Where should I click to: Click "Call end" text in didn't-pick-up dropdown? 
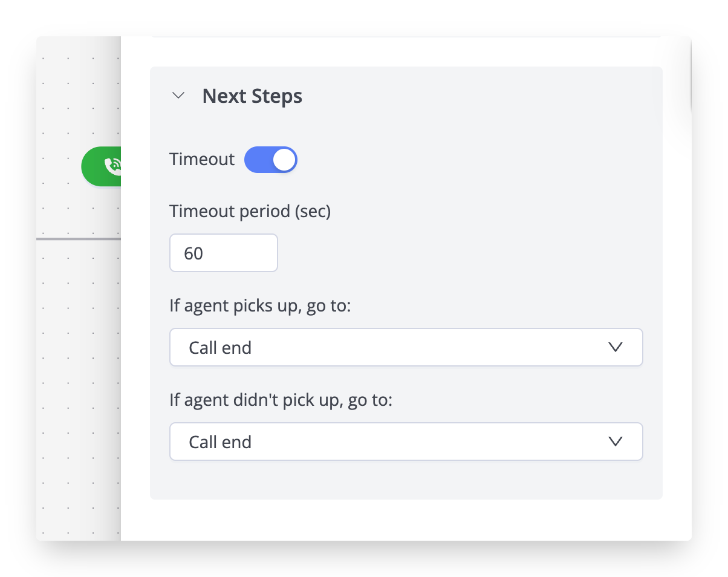[x=220, y=442]
